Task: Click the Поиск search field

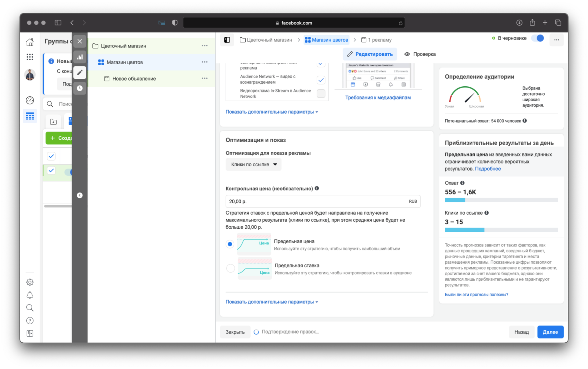Action: tap(58, 104)
